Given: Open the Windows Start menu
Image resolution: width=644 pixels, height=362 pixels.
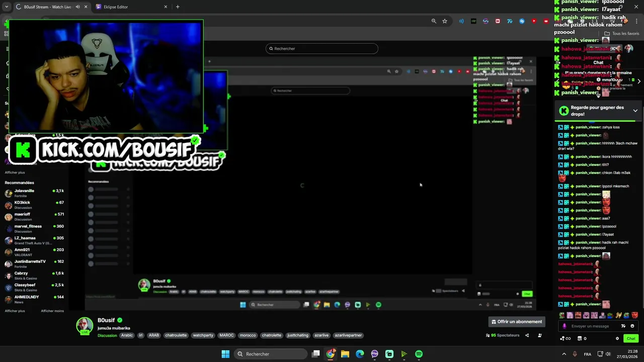Looking at the screenshot, I should [225, 354].
